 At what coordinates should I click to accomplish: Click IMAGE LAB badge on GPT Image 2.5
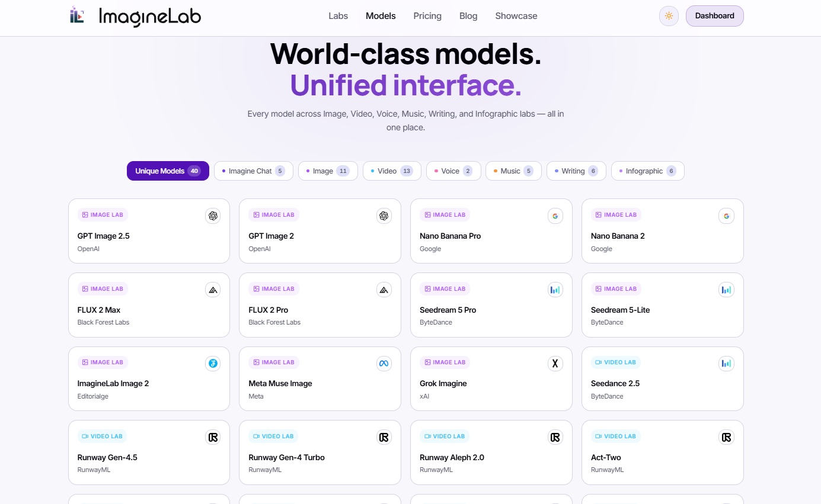(x=103, y=215)
